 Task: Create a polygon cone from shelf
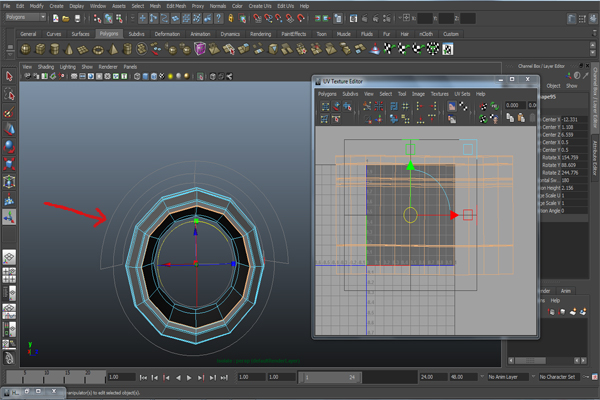coord(69,49)
